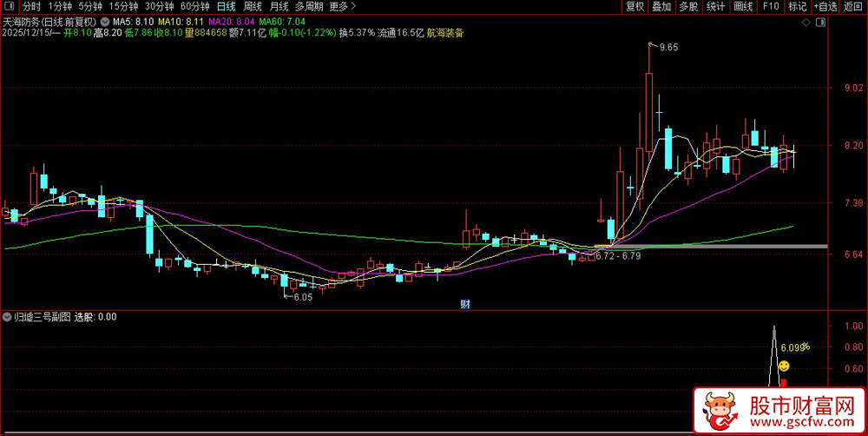
Task: Switch to the 周线 weekly tab
Action: coord(253,7)
